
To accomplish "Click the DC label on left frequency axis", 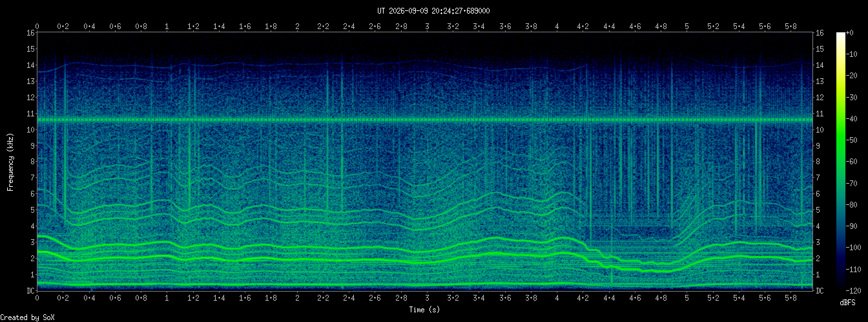I will tap(31, 290).
